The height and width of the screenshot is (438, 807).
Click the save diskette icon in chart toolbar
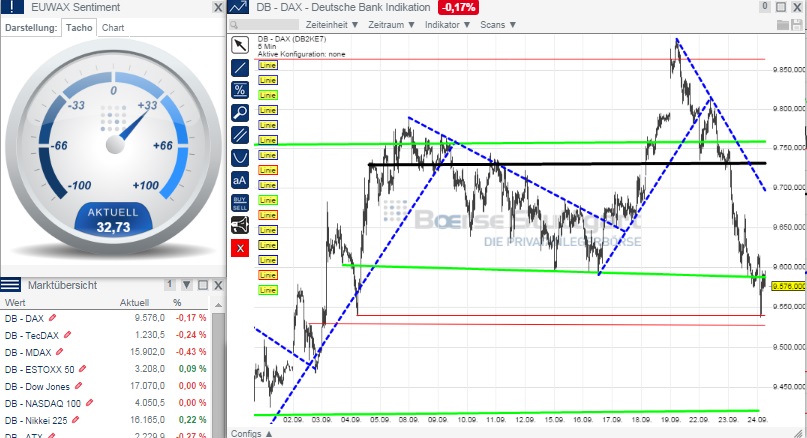click(797, 25)
